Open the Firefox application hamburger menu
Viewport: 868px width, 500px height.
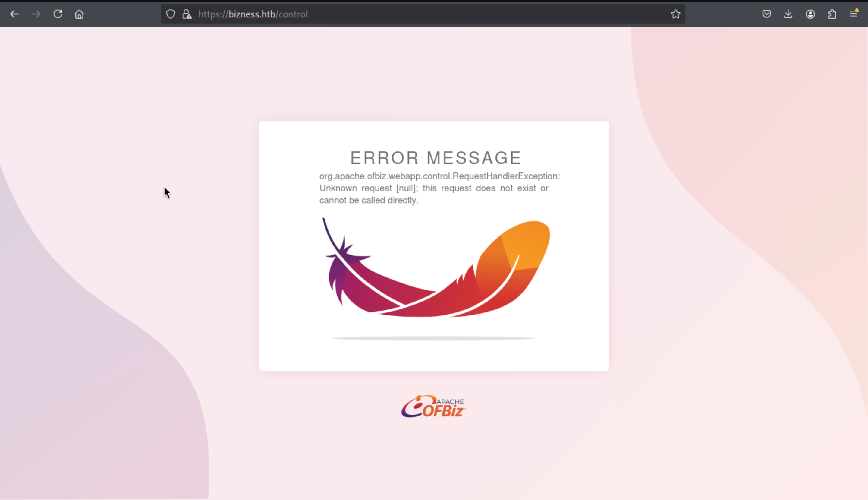[x=854, y=14]
